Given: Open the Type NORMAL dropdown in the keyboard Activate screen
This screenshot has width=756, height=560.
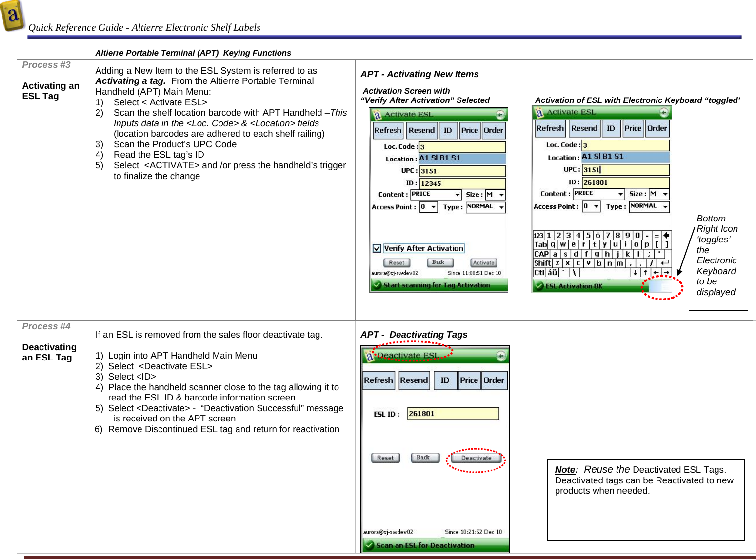Looking at the screenshot, I should tap(649, 206).
